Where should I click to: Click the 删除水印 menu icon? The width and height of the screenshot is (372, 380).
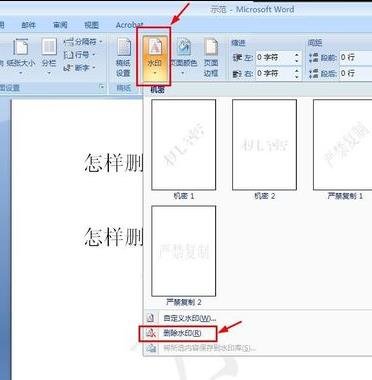(151, 333)
